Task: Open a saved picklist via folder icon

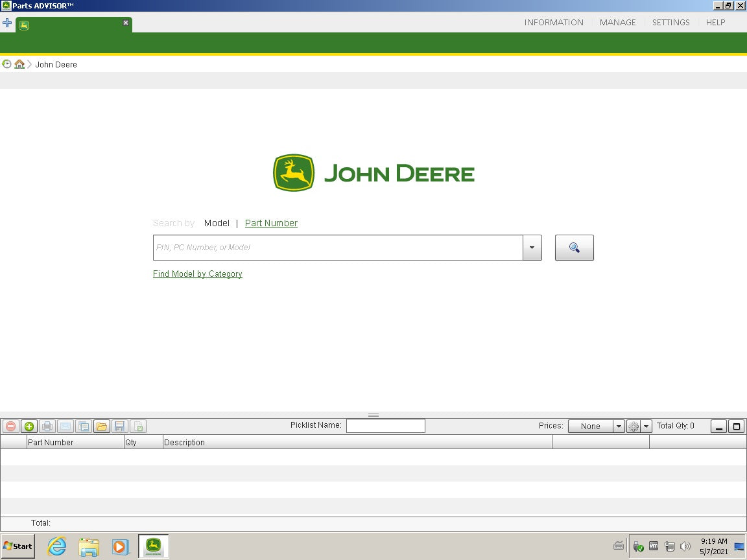Action: pyautogui.click(x=102, y=426)
